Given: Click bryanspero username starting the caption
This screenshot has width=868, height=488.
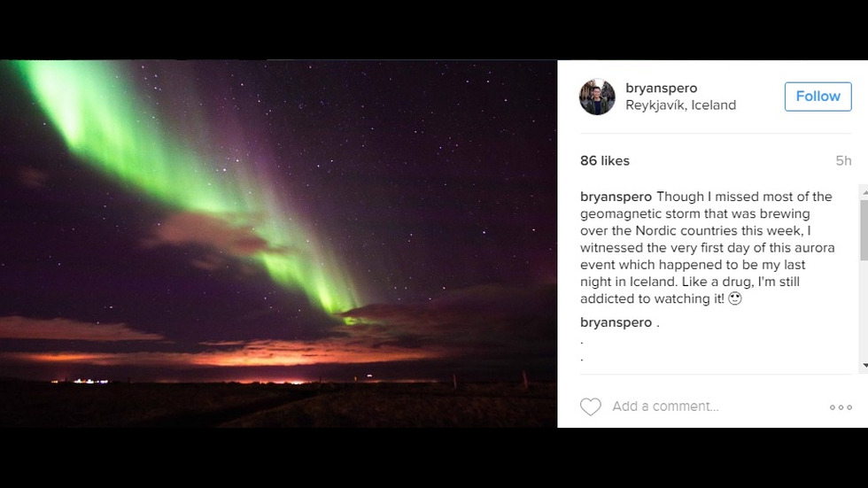Looking at the screenshot, I should 616,197.
